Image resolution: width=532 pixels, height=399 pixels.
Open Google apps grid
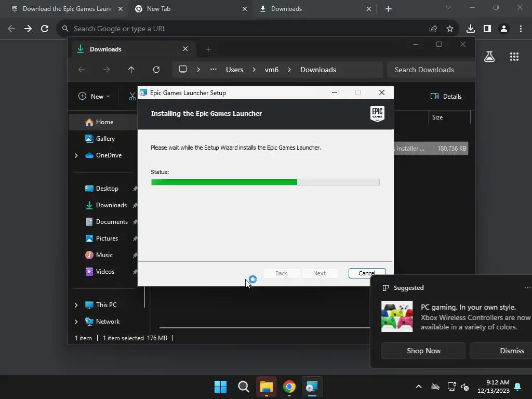[x=514, y=57]
